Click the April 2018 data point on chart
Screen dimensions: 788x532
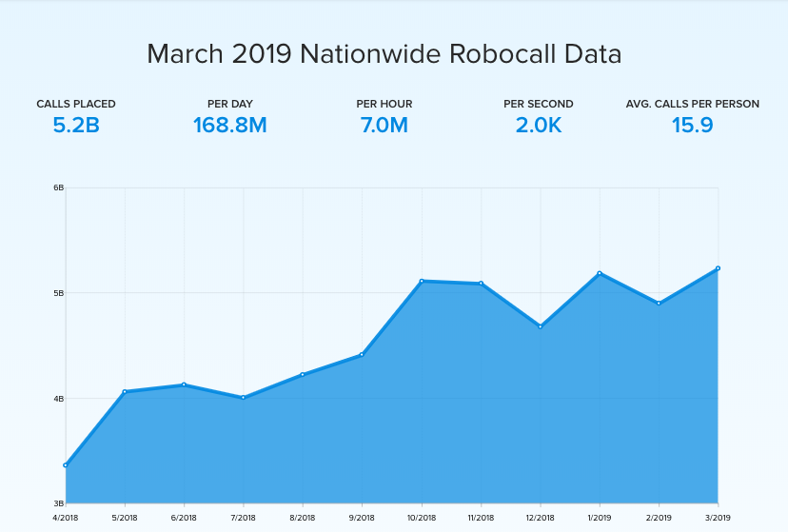(66, 465)
